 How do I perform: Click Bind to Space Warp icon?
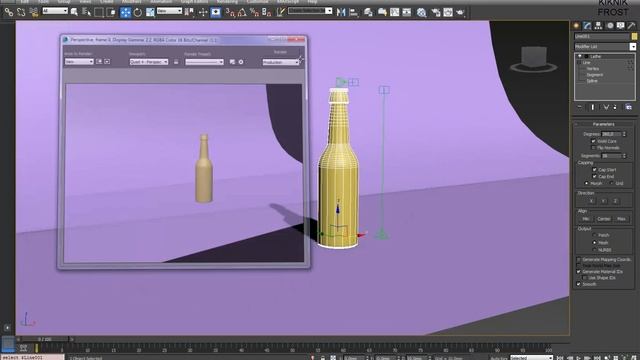33,12
